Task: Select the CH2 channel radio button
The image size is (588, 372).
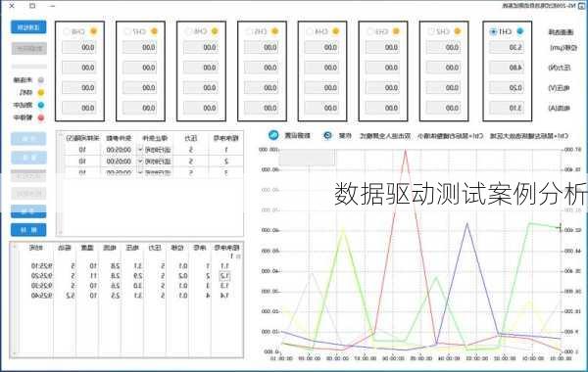Action: point(431,32)
